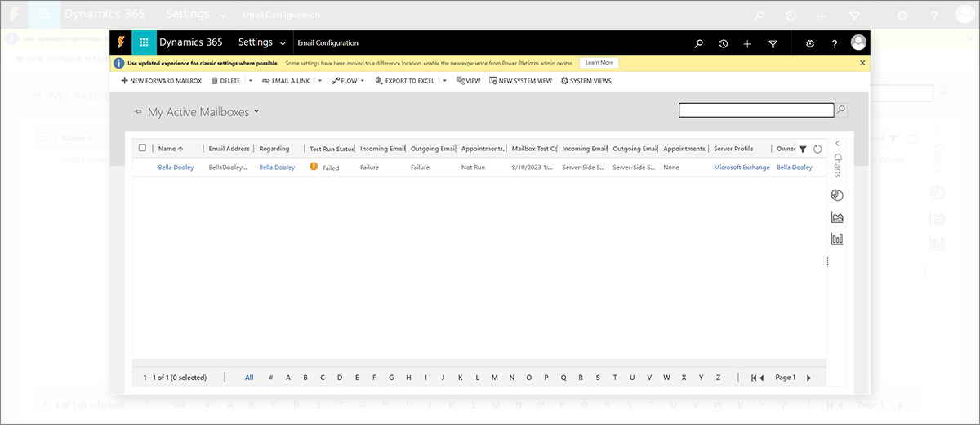Click settings gear in the background window
Viewport: 980px width, 425px height.
click(x=902, y=15)
